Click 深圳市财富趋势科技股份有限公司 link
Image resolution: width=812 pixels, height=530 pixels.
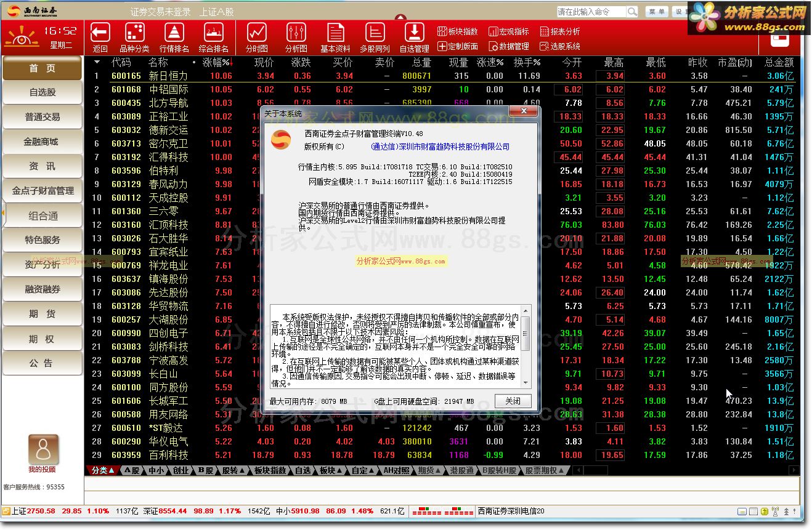click(x=441, y=147)
